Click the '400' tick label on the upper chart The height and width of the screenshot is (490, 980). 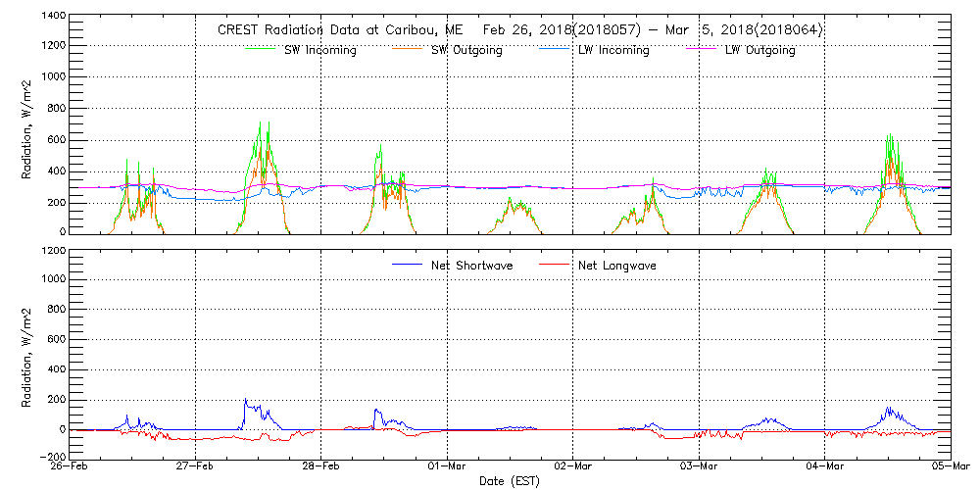55,171
